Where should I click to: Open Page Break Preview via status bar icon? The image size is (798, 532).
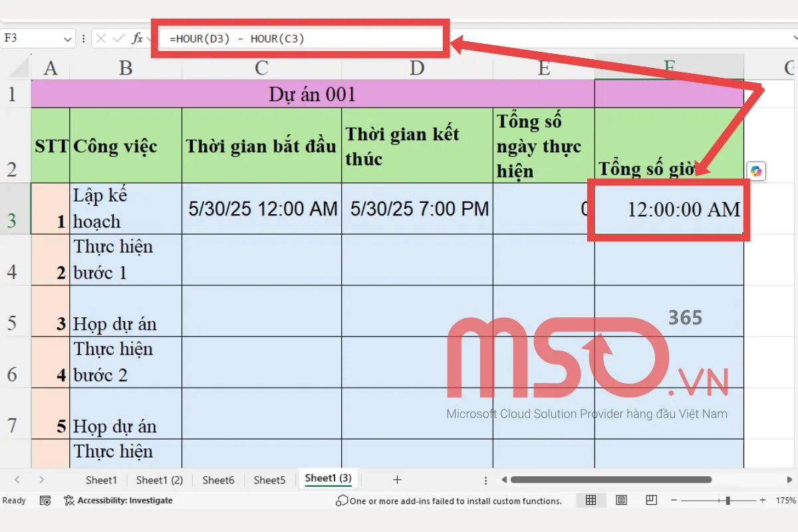click(652, 501)
